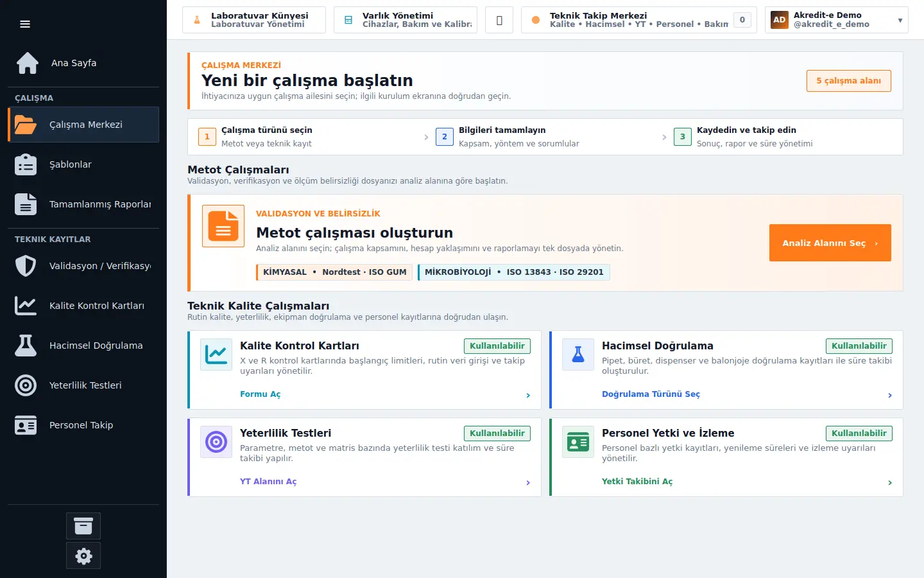The width and height of the screenshot is (924, 578).
Task: Click KİMYASAL Nordtest ISO GUM tag
Action: click(334, 272)
